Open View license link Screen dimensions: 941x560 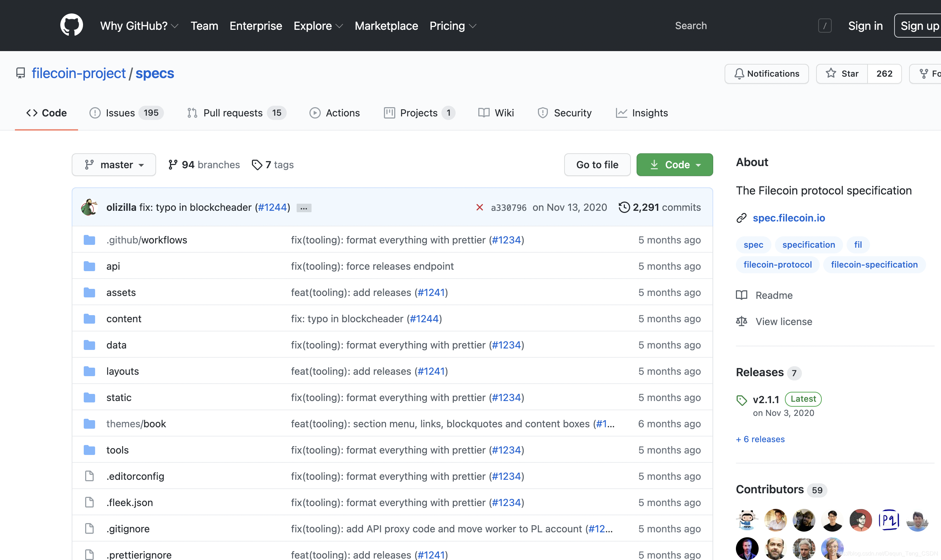[784, 322]
